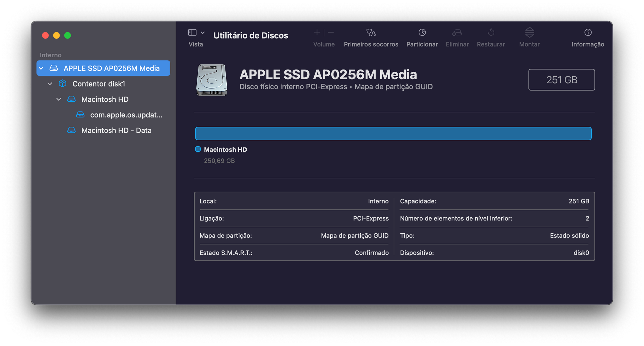This screenshot has height=346, width=644.
Task: Click the add volume plus icon
Action: click(317, 32)
